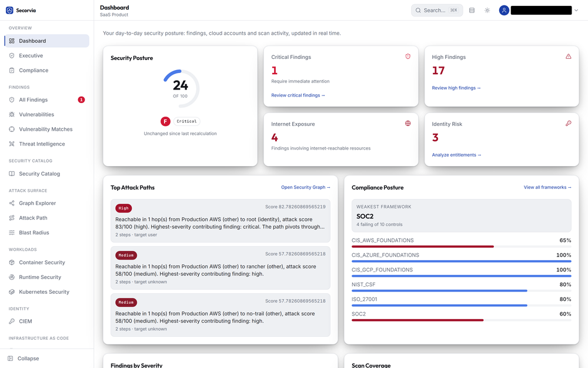Click the Critical posture label chip
Image resolution: width=588 pixels, height=368 pixels.
(187, 121)
